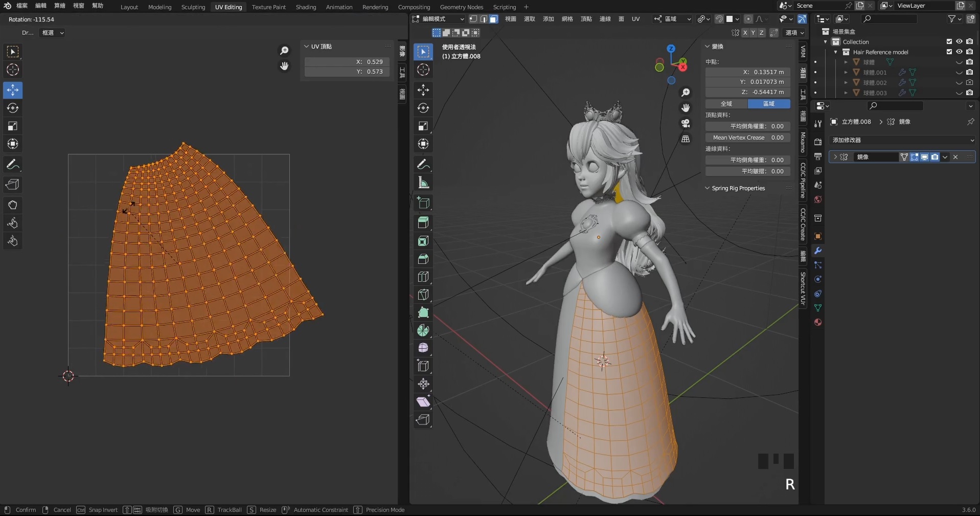The width and height of the screenshot is (980, 516).
Task: Select the UV Grab sculpt tool
Action: [x=13, y=205]
